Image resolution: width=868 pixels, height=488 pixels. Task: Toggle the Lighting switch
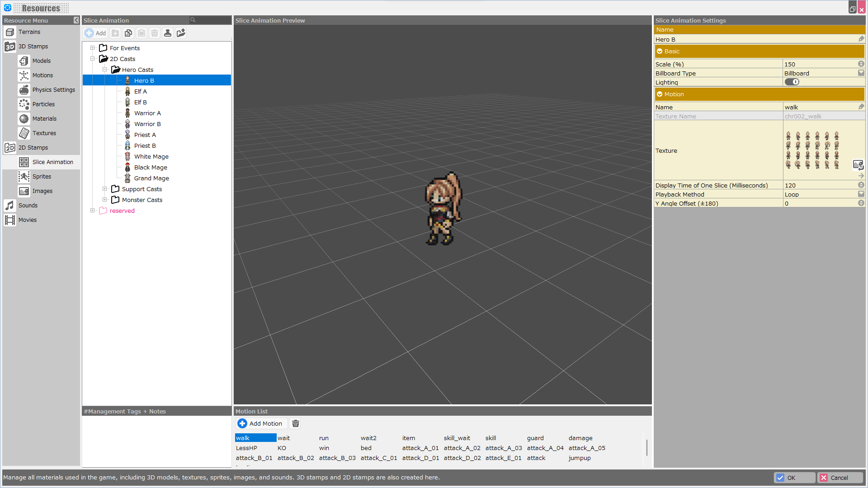[x=792, y=82]
